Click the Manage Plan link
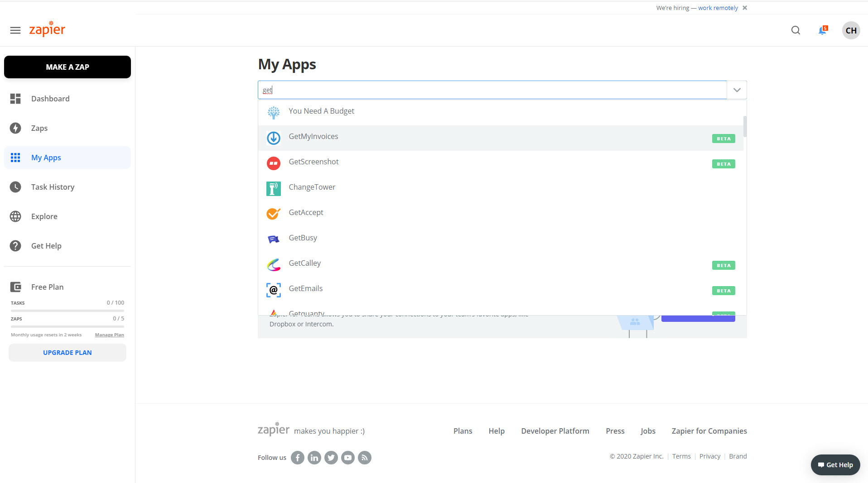Screen dimensions: 868x483 click(x=110, y=335)
